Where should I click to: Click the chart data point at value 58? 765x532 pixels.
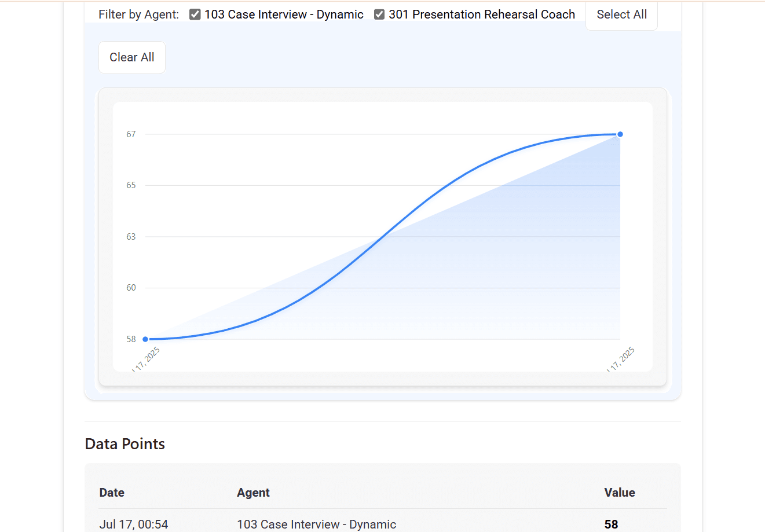(145, 339)
